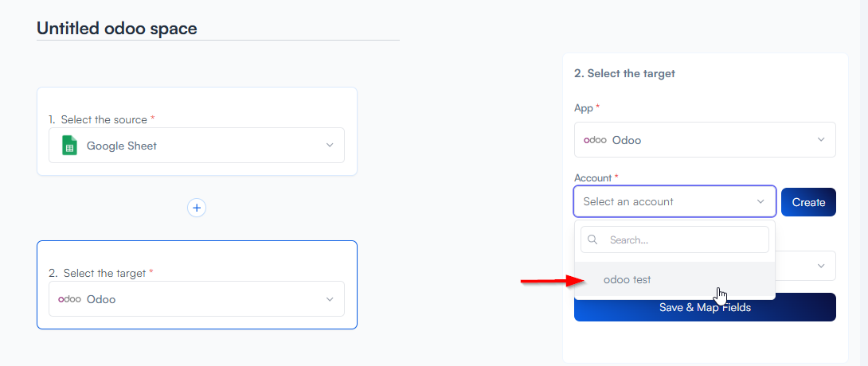Open the App dropdown chevron in right panel
The width and height of the screenshot is (868, 366).
pos(821,140)
